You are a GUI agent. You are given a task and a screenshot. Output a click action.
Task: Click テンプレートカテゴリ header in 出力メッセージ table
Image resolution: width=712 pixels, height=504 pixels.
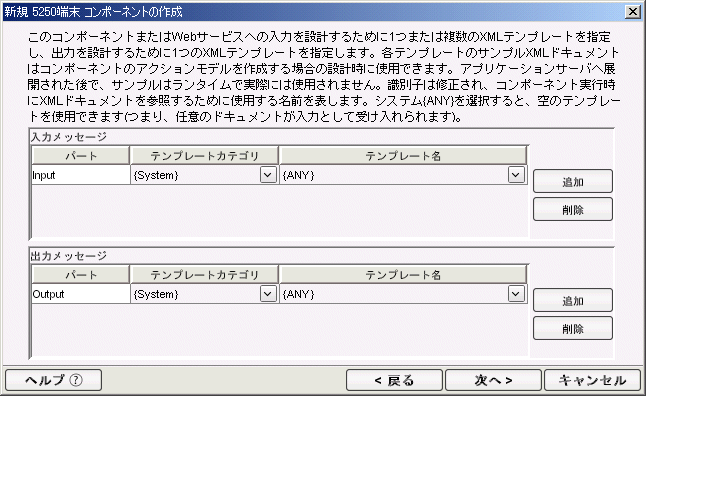(204, 275)
